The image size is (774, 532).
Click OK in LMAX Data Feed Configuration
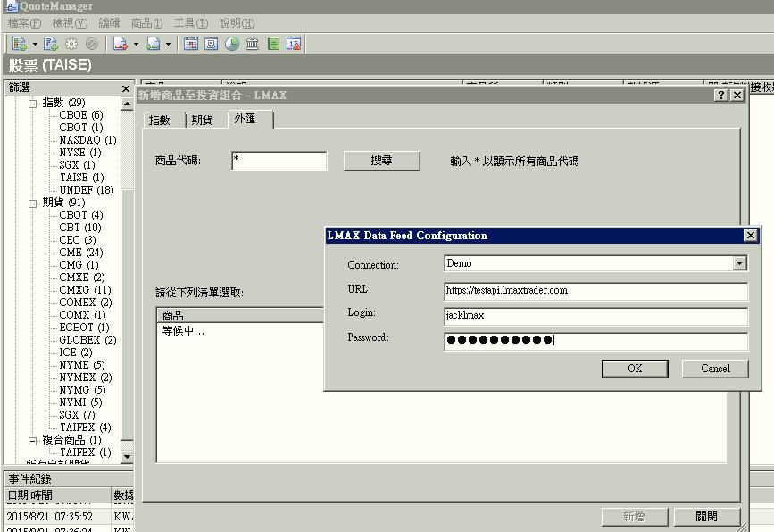click(x=635, y=369)
